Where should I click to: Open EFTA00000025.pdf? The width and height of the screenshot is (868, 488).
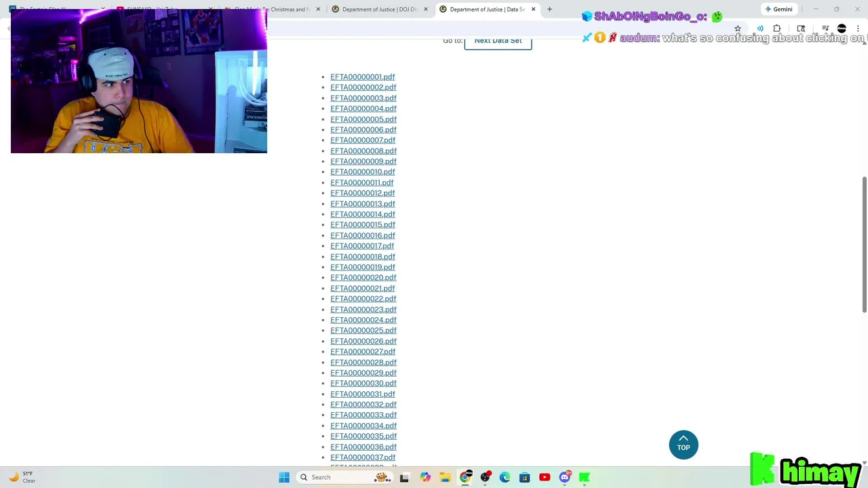[363, 331]
